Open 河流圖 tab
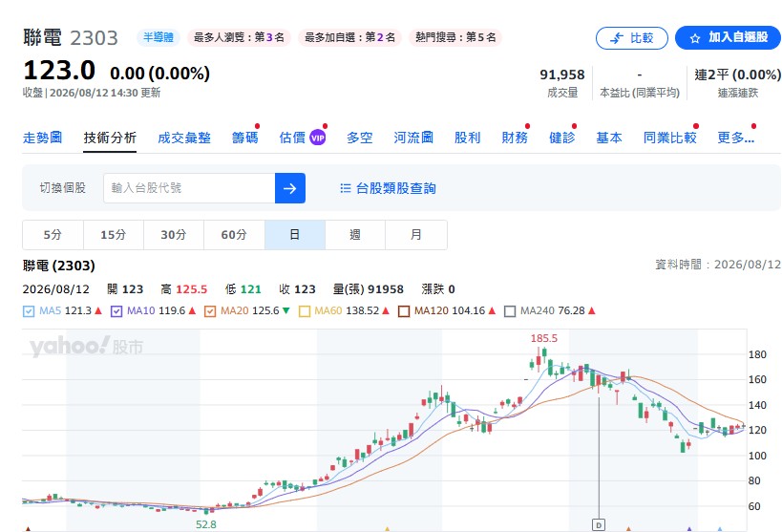 (413, 138)
